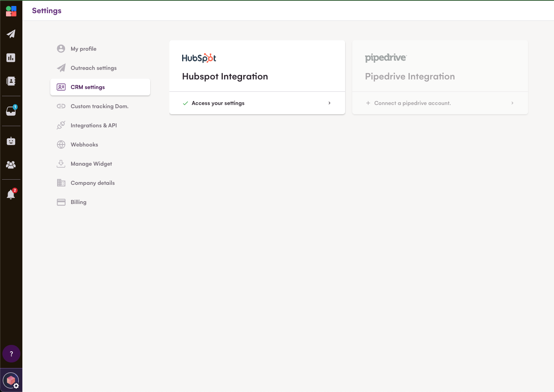
Task: Click the Company details building icon
Action: coord(61,183)
